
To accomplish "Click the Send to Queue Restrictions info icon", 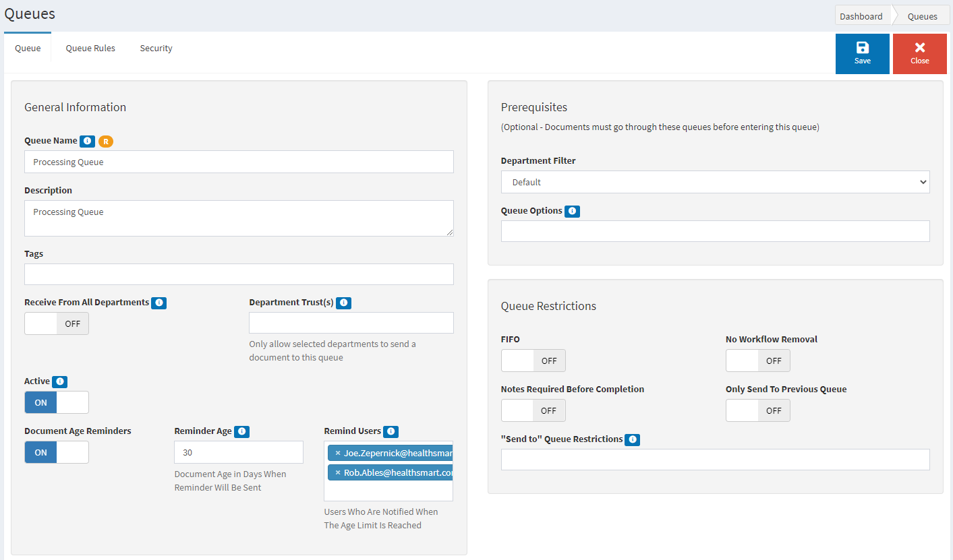I will click(632, 439).
